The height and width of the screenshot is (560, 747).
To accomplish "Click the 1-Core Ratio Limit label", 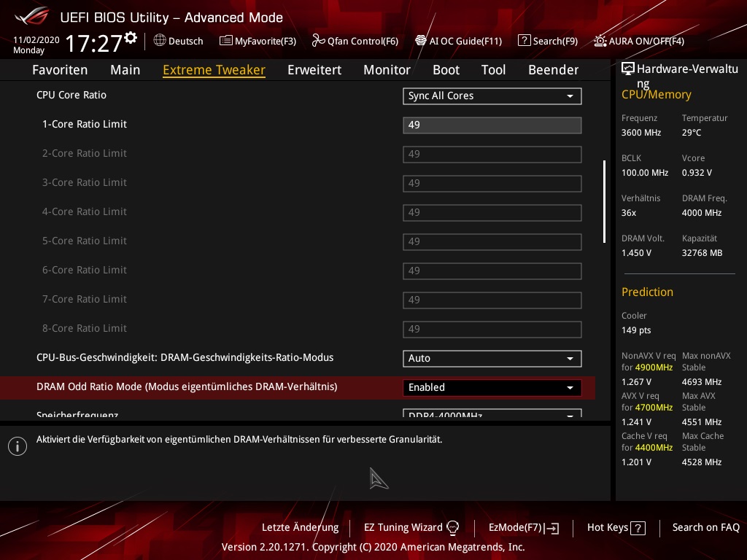I will 85,124.
